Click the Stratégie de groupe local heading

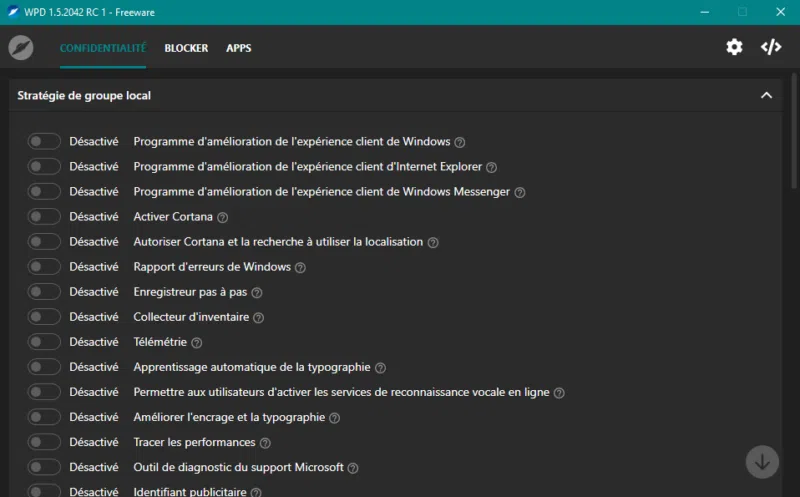(84, 95)
